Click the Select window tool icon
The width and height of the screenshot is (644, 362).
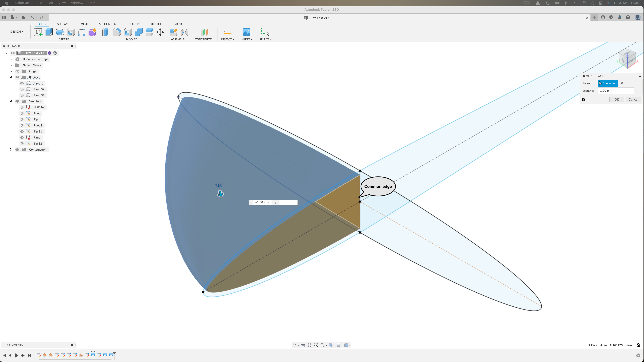click(265, 32)
